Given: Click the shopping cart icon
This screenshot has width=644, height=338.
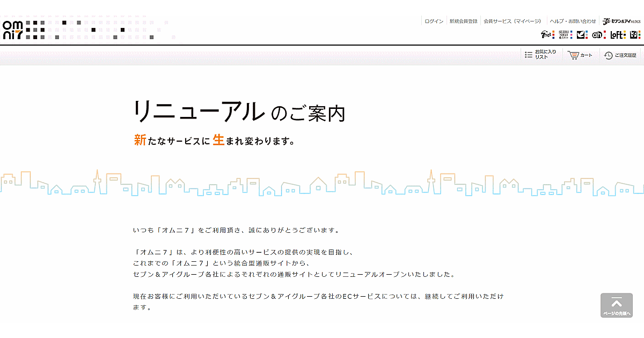Looking at the screenshot, I should pyautogui.click(x=574, y=55).
